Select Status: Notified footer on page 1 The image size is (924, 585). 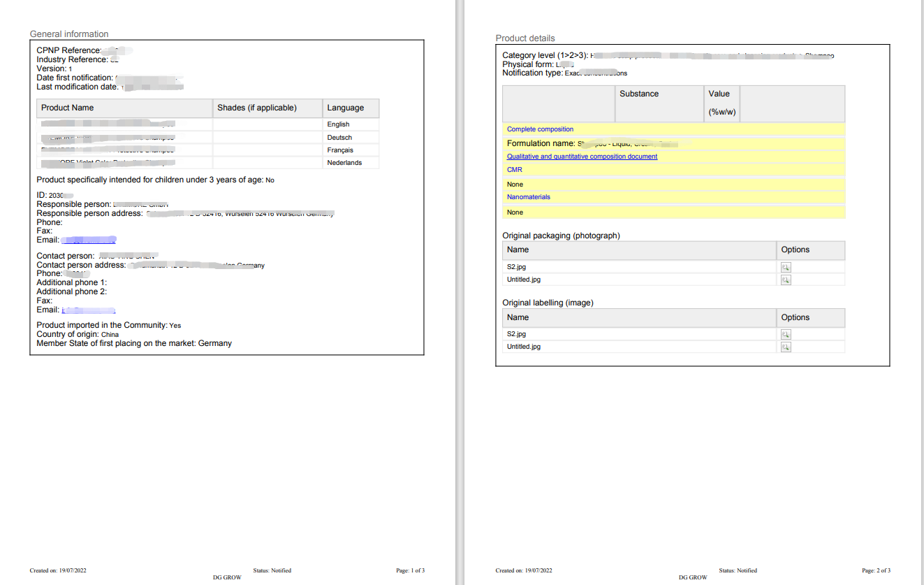[x=272, y=570]
